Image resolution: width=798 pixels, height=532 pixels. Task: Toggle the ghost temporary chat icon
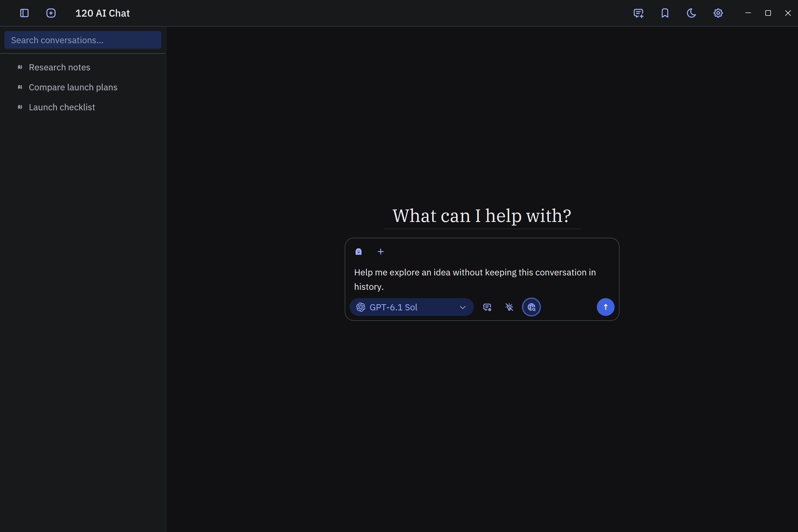[359, 251]
